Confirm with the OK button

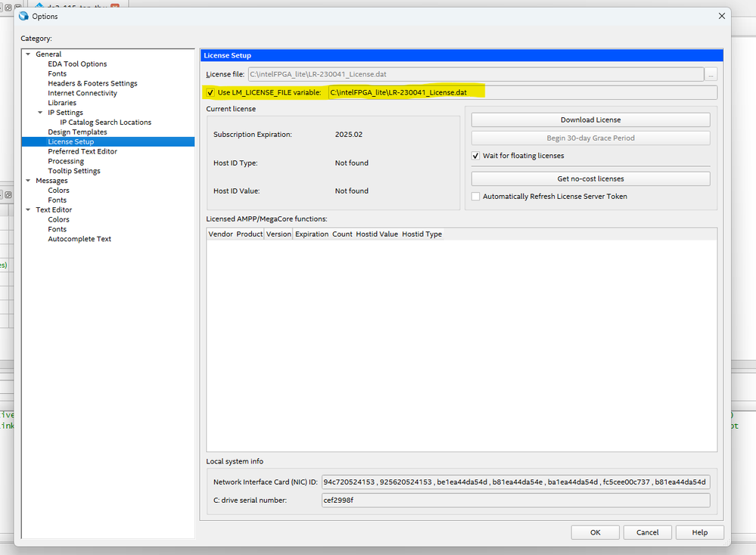click(x=596, y=532)
